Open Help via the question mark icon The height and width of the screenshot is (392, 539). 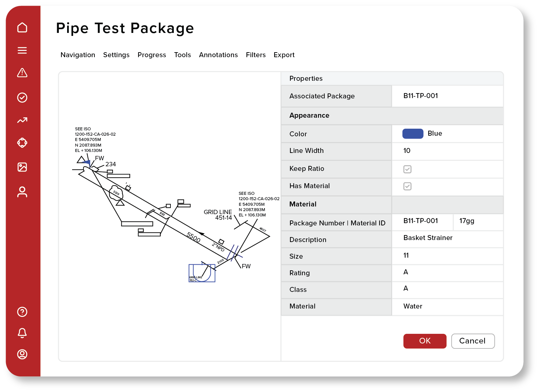pos(22,312)
